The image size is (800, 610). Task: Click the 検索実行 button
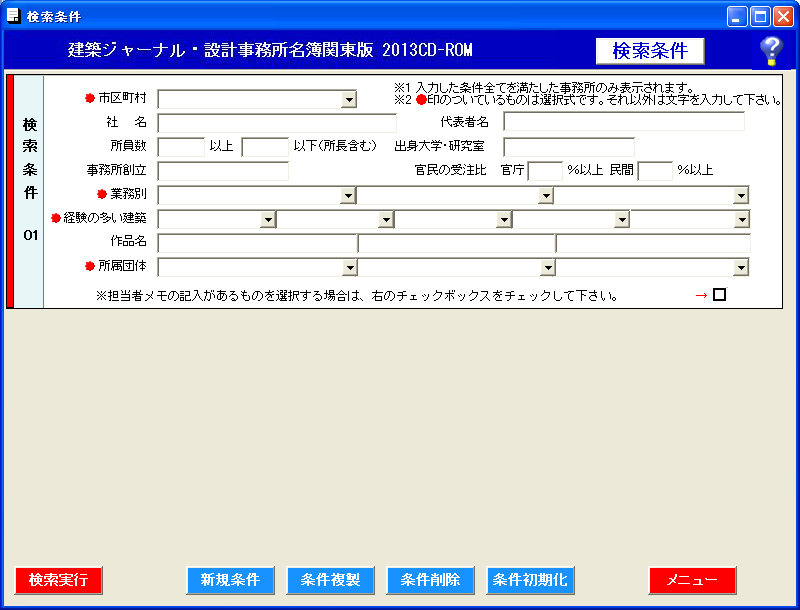point(59,580)
